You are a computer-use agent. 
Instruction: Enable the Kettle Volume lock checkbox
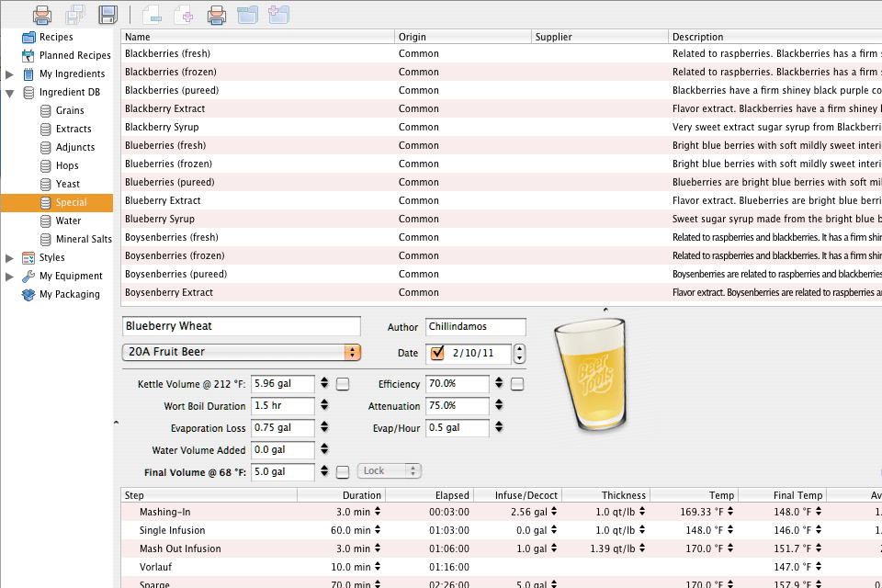point(343,384)
